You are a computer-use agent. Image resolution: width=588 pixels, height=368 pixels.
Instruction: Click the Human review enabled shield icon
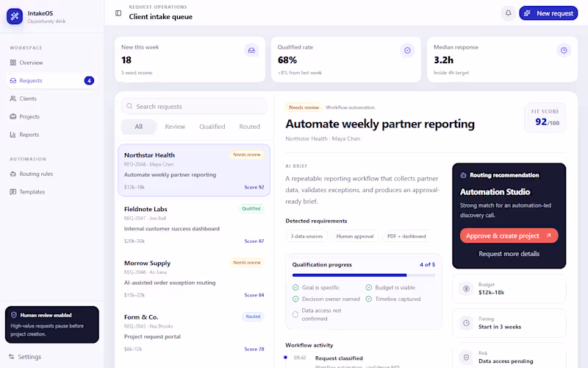pyautogui.click(x=14, y=315)
